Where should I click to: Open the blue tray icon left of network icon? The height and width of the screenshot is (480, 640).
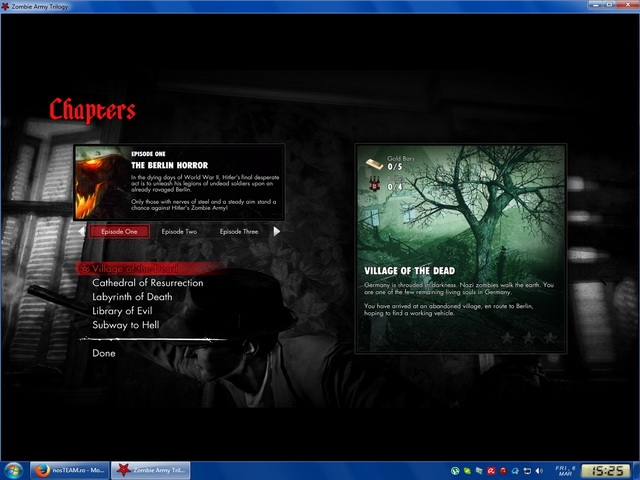(515, 471)
